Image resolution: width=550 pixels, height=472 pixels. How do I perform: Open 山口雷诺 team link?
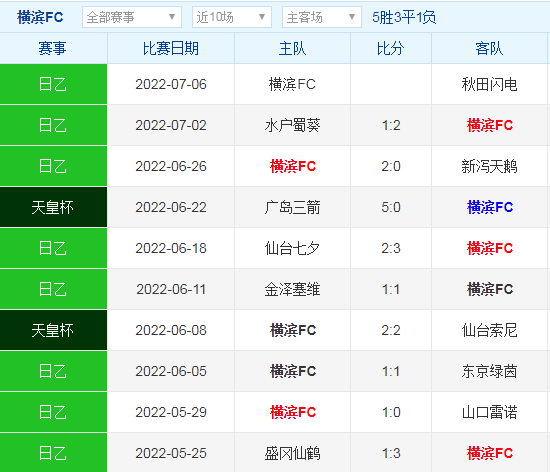489,412
